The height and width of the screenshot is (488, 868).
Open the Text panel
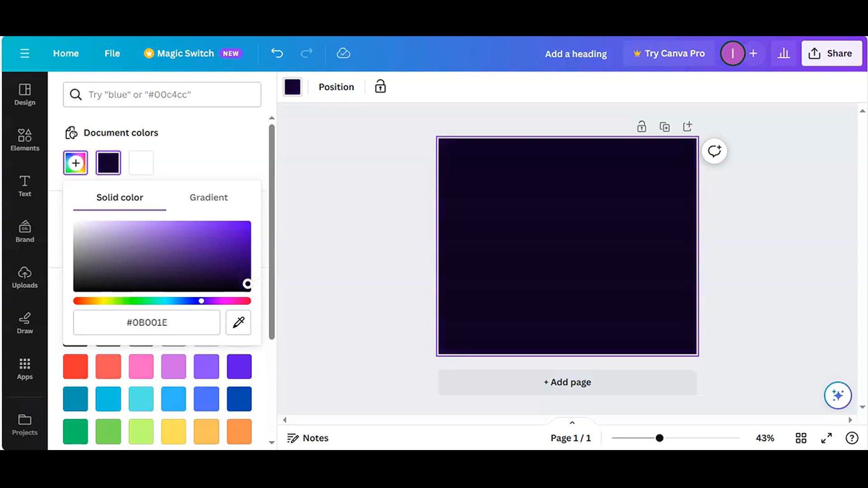coord(25,186)
